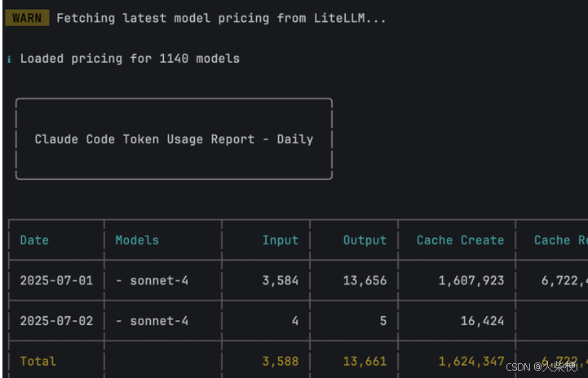588x378 pixels.
Task: Click the date cell '2025-07-01'
Action: coord(56,280)
